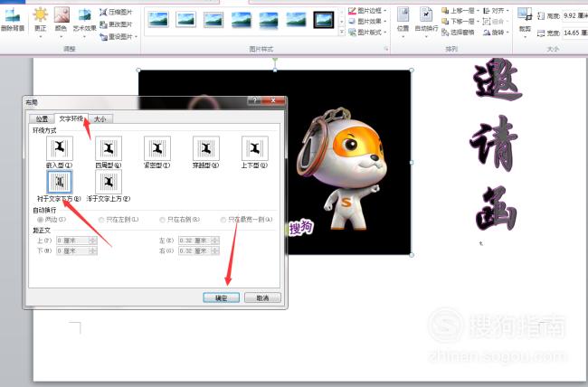Apply the fourth picture style thumbnail
588x387 pixels.
[242, 20]
